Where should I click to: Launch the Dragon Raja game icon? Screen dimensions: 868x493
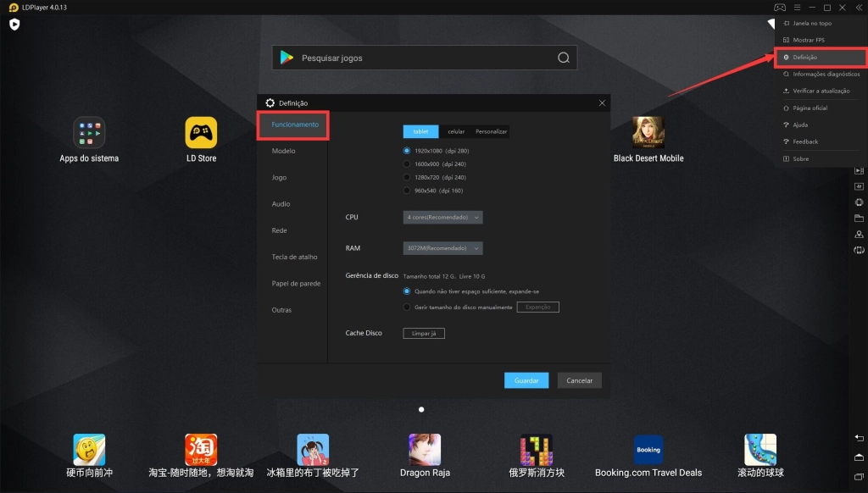click(x=425, y=450)
